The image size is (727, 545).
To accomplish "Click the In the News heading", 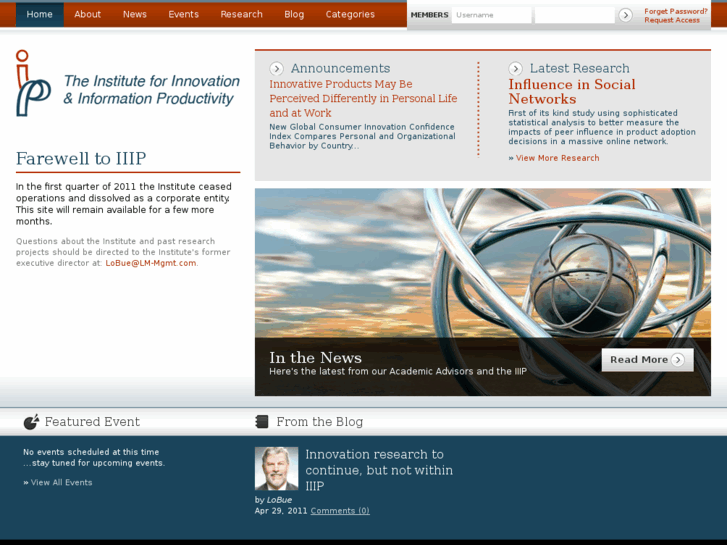I will tap(315, 358).
